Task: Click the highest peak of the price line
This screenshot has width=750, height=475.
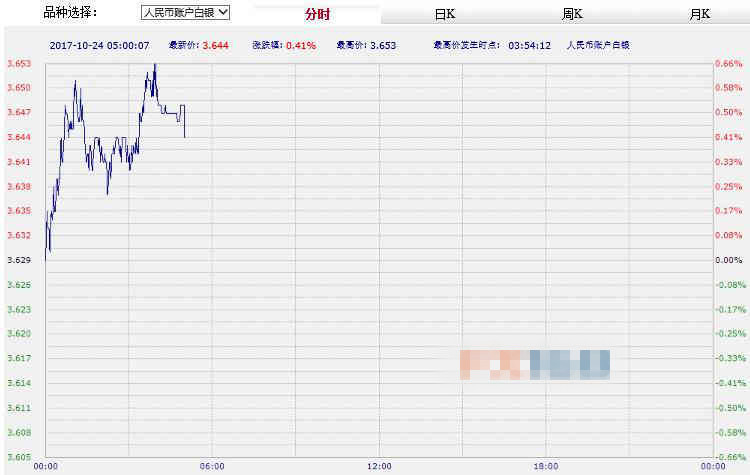Action: pos(154,64)
